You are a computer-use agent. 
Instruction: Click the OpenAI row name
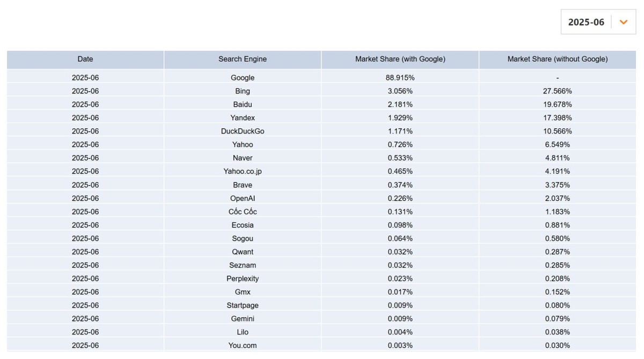point(243,199)
